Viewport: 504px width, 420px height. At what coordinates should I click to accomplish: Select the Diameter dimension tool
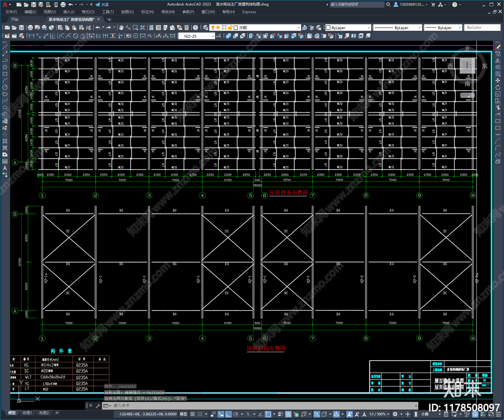pos(76,36)
